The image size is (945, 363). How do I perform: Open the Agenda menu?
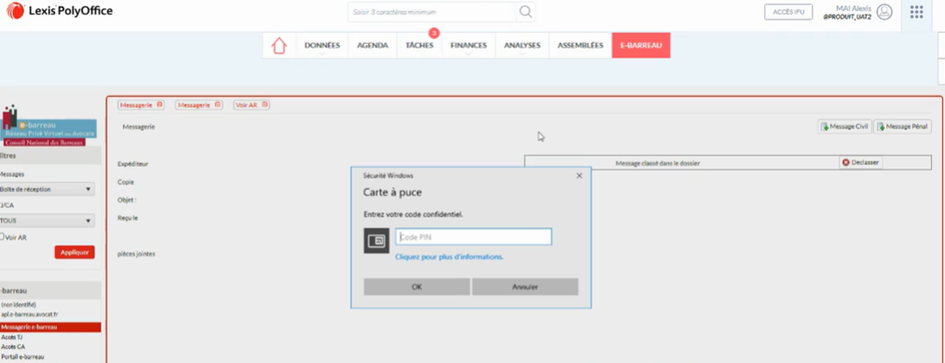coord(372,46)
